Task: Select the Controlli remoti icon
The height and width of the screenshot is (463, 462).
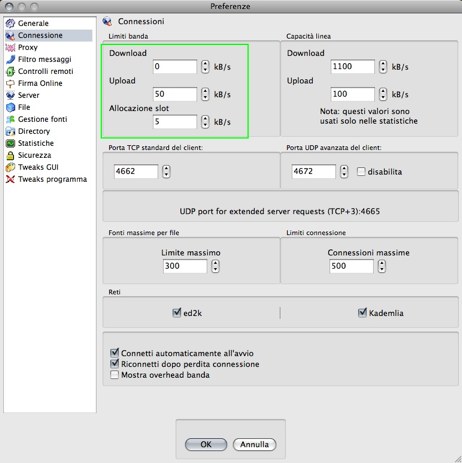Action: pos(10,71)
